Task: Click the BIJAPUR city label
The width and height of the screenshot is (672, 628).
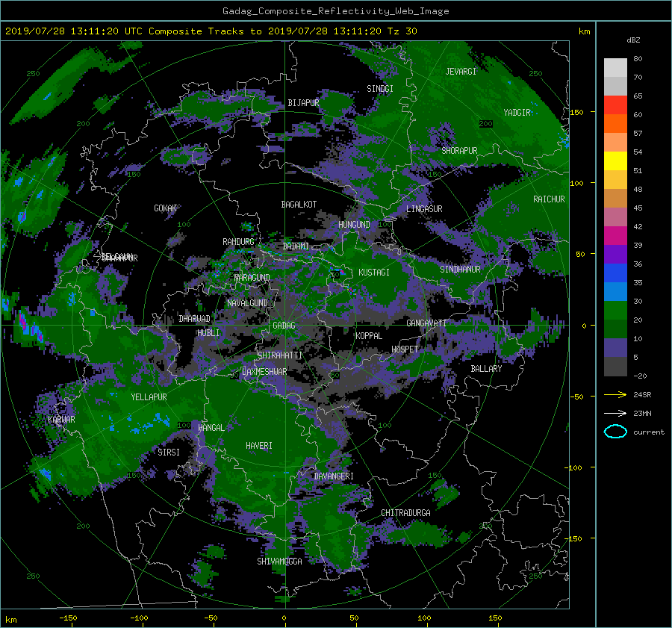Action: [x=303, y=103]
